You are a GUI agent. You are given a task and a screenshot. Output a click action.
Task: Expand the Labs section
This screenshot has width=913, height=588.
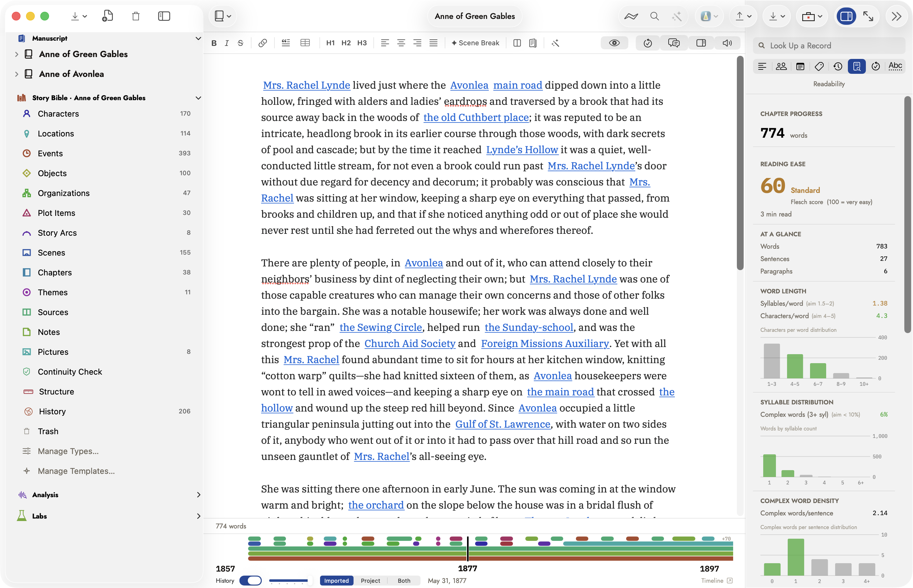click(198, 516)
